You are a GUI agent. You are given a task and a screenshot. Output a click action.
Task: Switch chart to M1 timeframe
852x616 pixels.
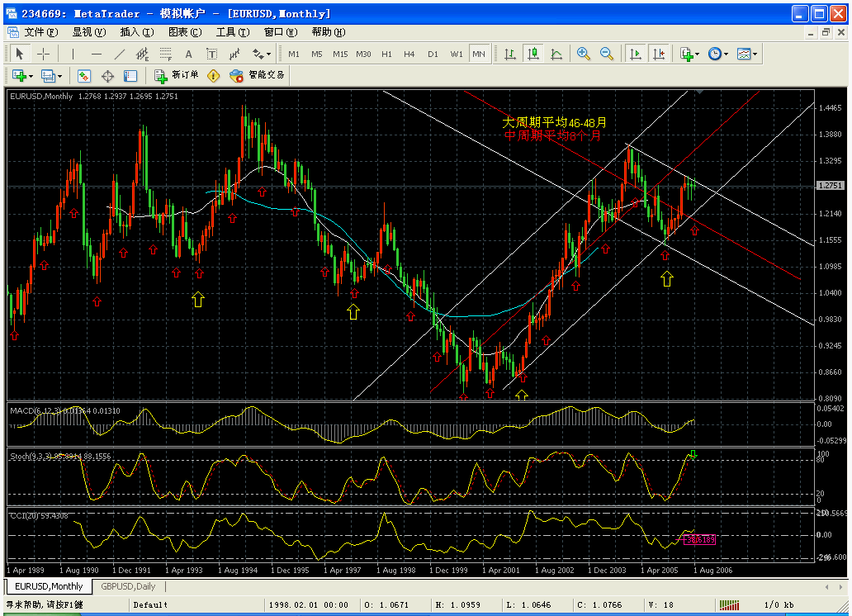[293, 54]
